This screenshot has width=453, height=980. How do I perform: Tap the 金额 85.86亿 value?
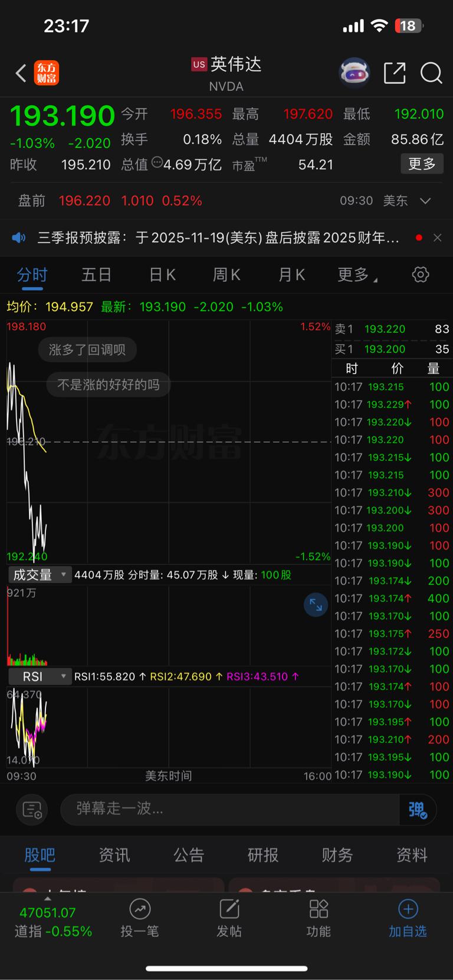tap(417, 139)
